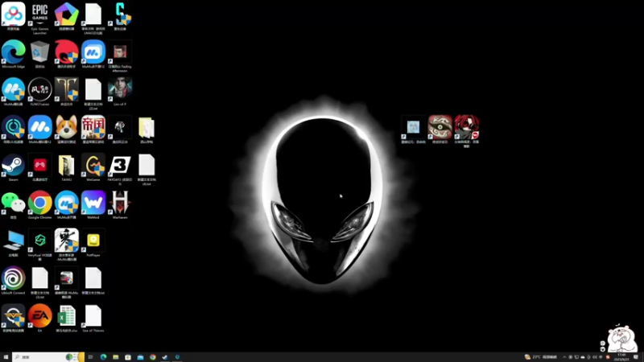This screenshot has width=644, height=362.
Task: Open the folder beside the black-white figure icon
Action: pyautogui.click(x=147, y=130)
